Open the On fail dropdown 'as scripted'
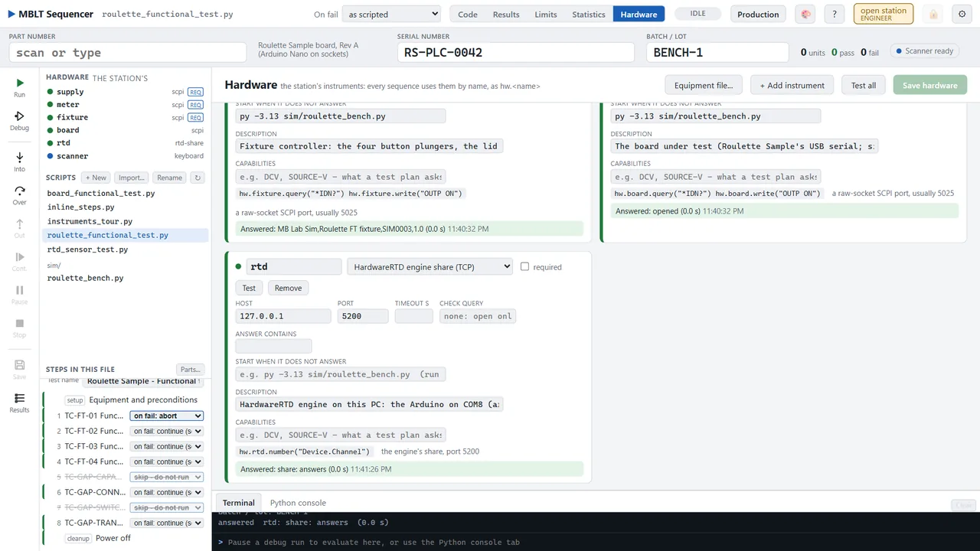The width and height of the screenshot is (980, 551). tap(392, 14)
